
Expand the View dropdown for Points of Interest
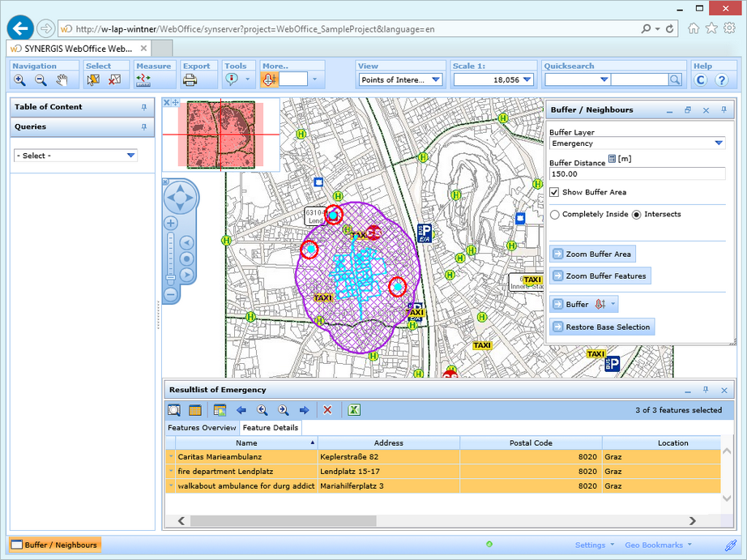[x=435, y=79]
